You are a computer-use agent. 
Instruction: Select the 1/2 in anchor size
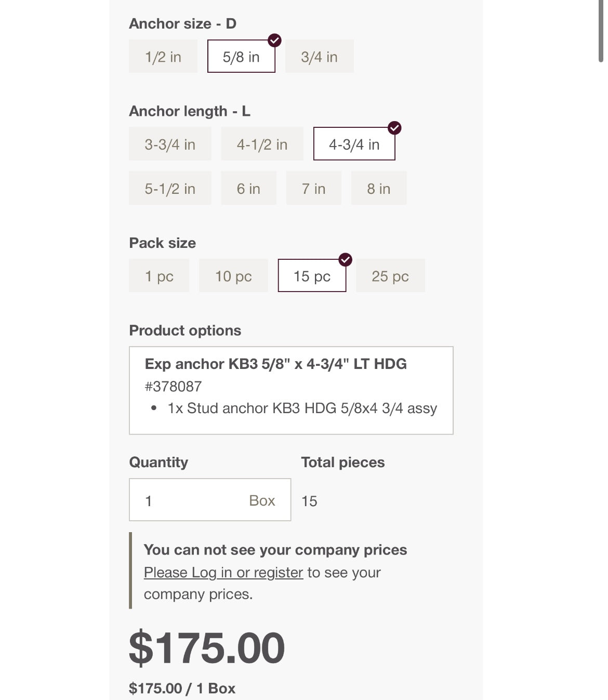point(163,57)
